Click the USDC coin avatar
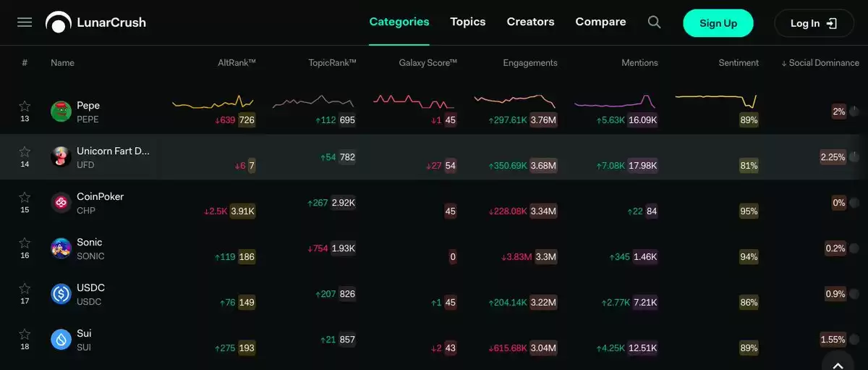The height and width of the screenshot is (370, 868). tap(61, 294)
